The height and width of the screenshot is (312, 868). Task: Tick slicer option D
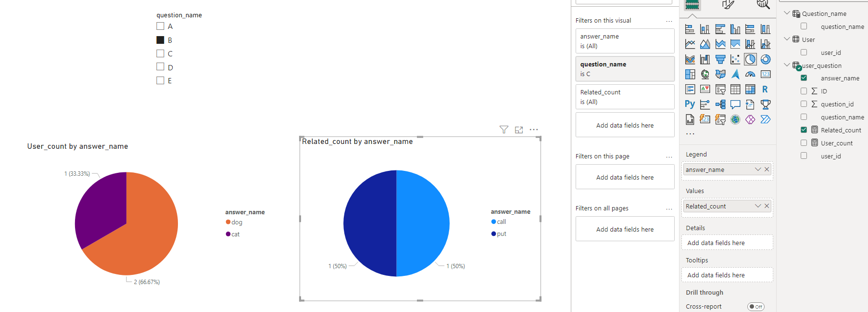tap(160, 67)
